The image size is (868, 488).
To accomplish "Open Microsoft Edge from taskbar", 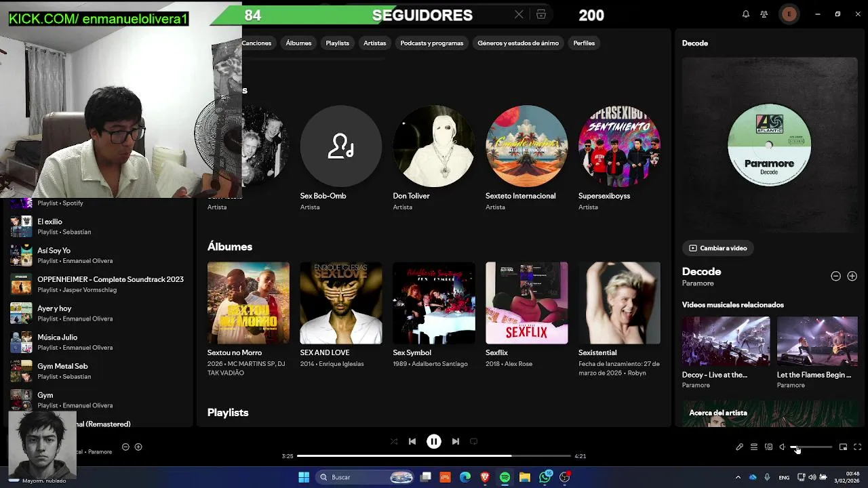I will (465, 477).
